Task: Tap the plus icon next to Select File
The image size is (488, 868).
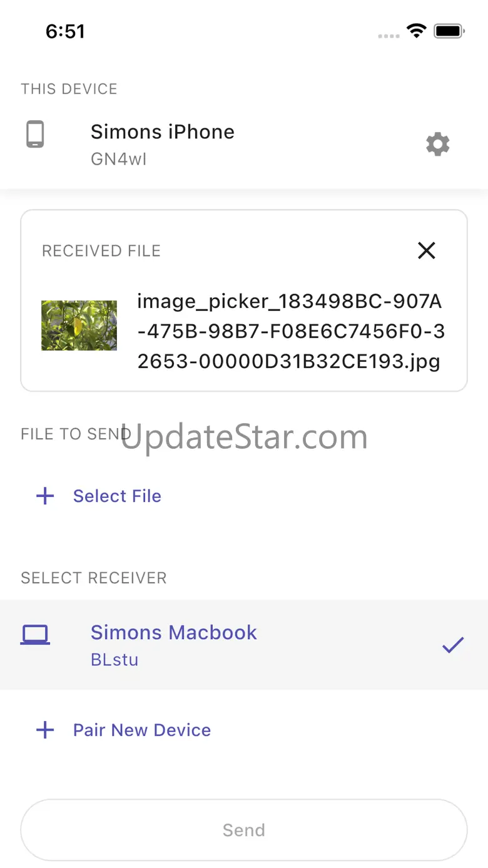Action: [x=45, y=496]
